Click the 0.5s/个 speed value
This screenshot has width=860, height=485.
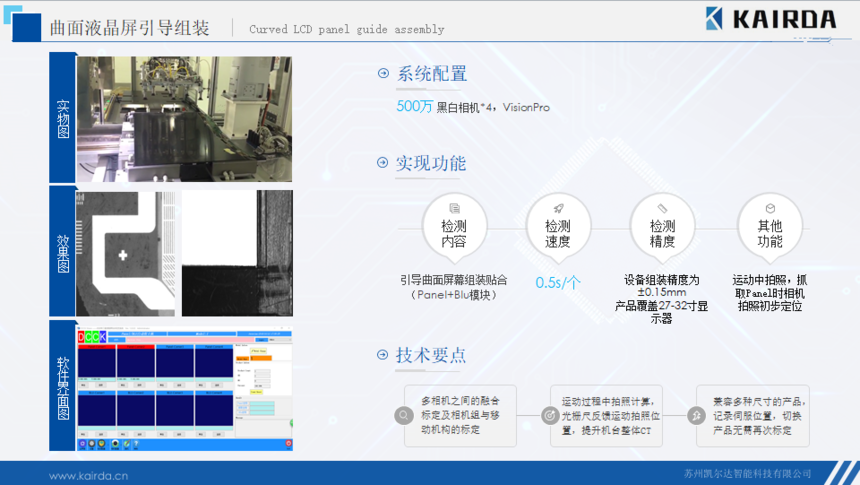click(558, 283)
